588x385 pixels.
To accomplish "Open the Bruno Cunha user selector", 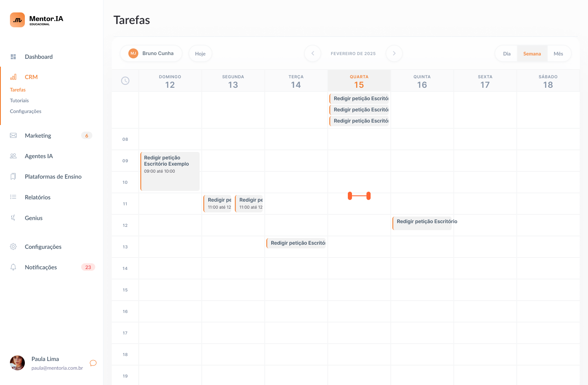I will [x=151, y=53].
